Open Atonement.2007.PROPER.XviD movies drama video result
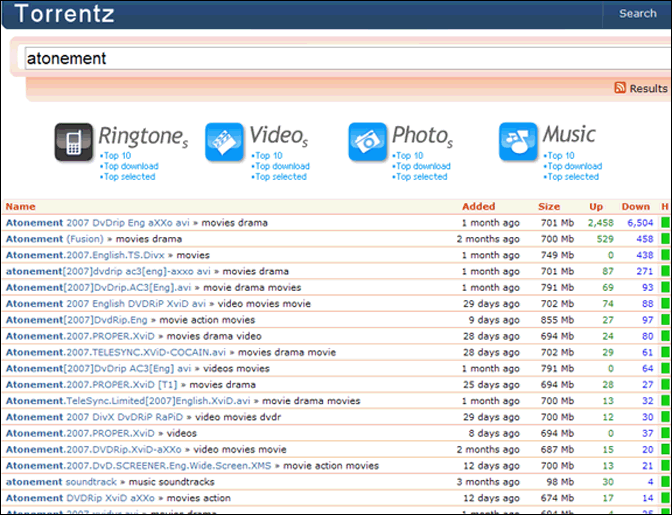Screen dimensions: 672x515 tap(80, 336)
